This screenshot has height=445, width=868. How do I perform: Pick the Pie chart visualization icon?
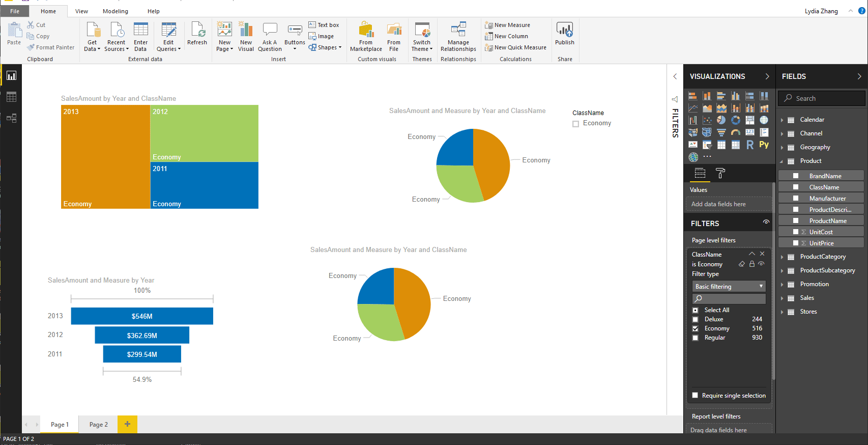(x=721, y=120)
